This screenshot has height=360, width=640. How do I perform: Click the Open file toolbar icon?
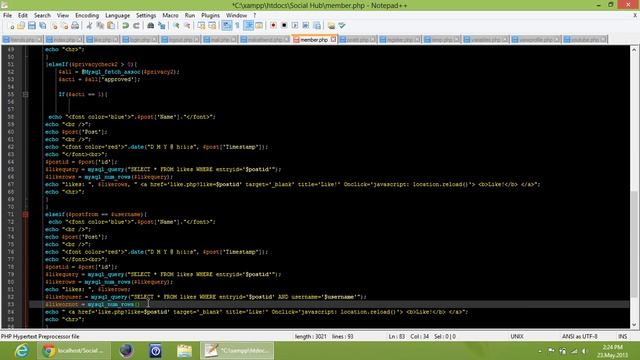point(21,25)
